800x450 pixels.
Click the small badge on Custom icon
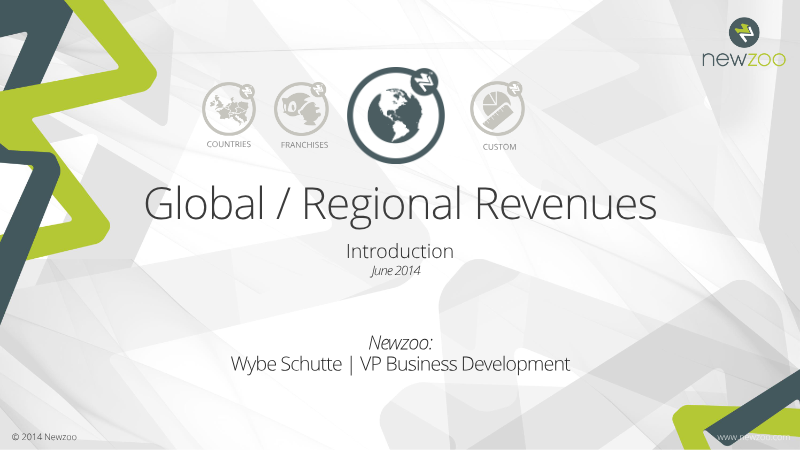515,89
